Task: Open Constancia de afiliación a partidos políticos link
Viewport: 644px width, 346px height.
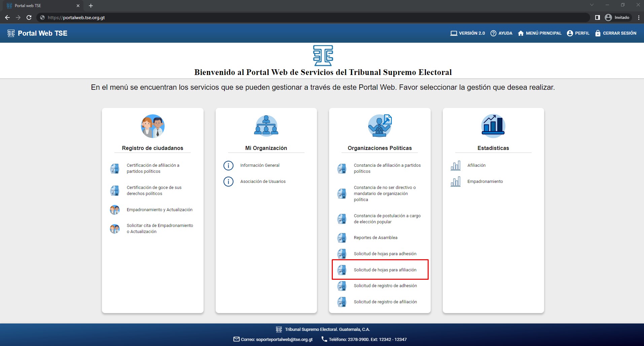Action: coord(387,168)
